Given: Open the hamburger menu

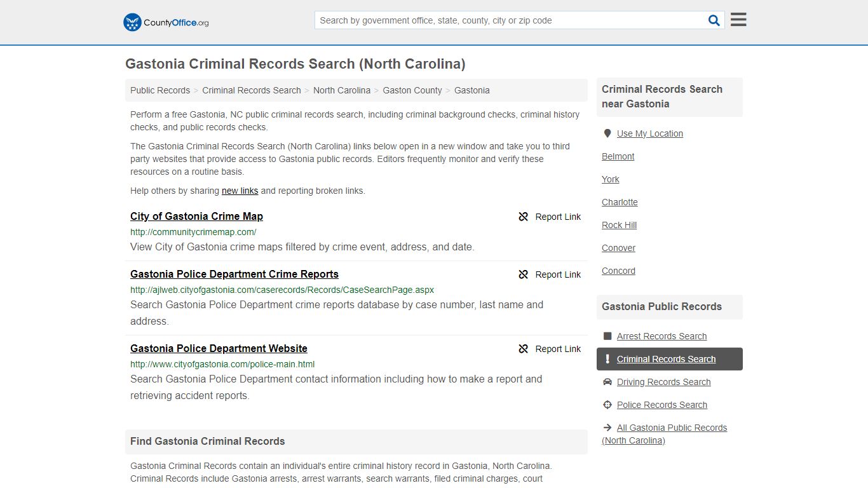Looking at the screenshot, I should [x=738, y=20].
